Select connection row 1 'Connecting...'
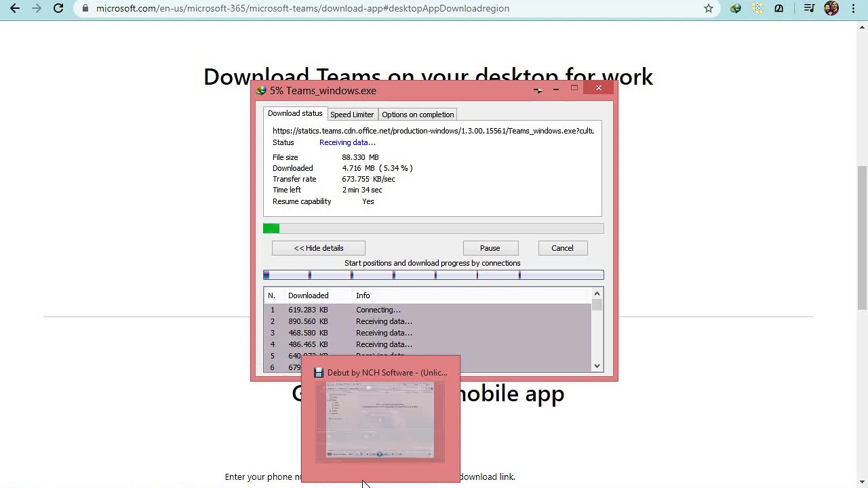This screenshot has width=868, height=488. click(x=428, y=310)
